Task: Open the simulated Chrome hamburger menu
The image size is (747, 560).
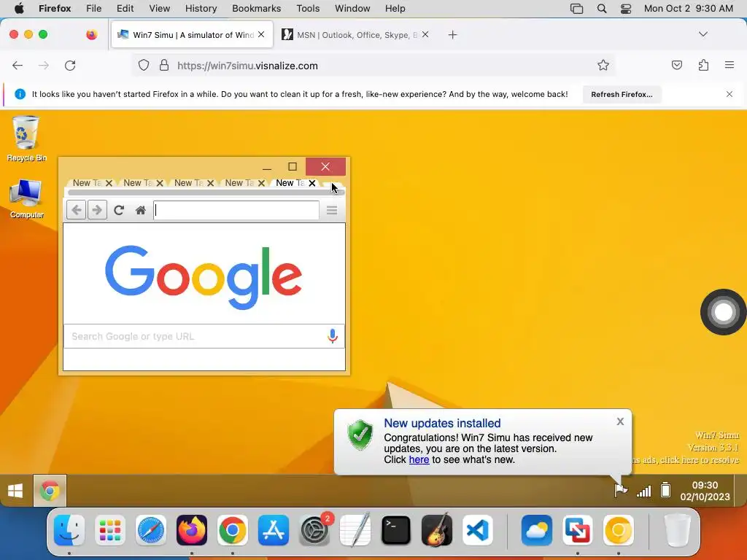Action: (x=332, y=210)
